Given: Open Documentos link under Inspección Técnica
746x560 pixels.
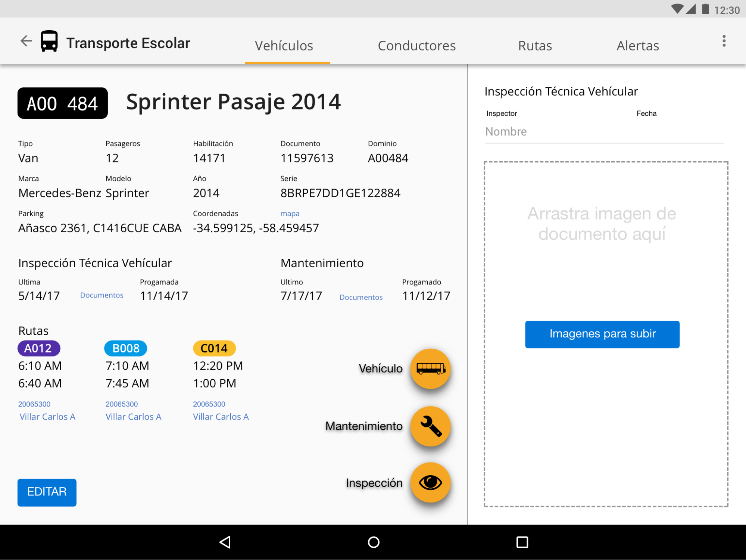Looking at the screenshot, I should pyautogui.click(x=102, y=295).
